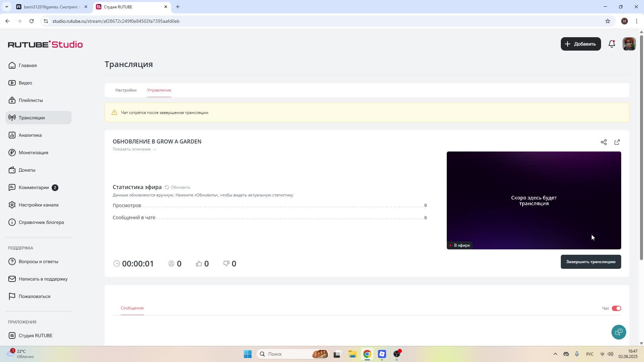The image size is (644, 362).
Task: Open notifications bell icon
Action: click(612, 44)
